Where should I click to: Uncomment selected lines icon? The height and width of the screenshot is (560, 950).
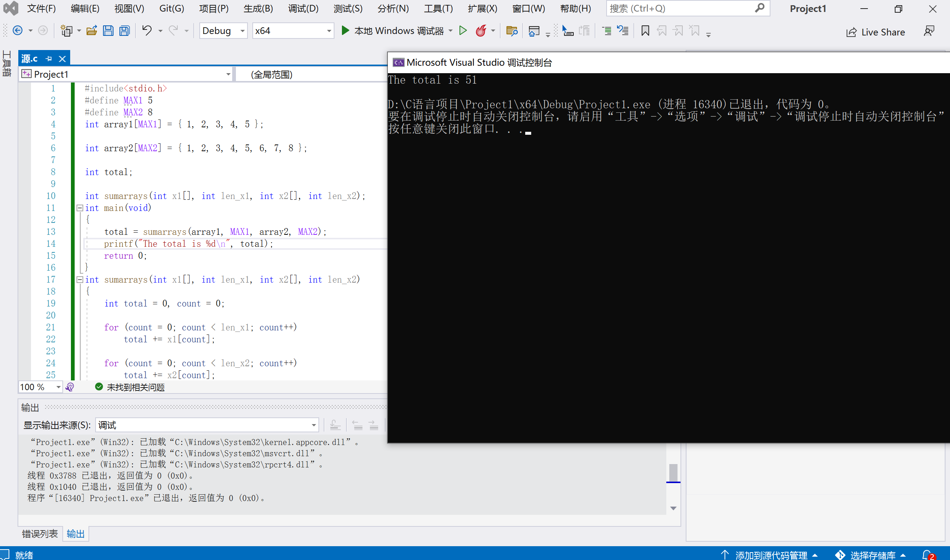click(x=623, y=31)
